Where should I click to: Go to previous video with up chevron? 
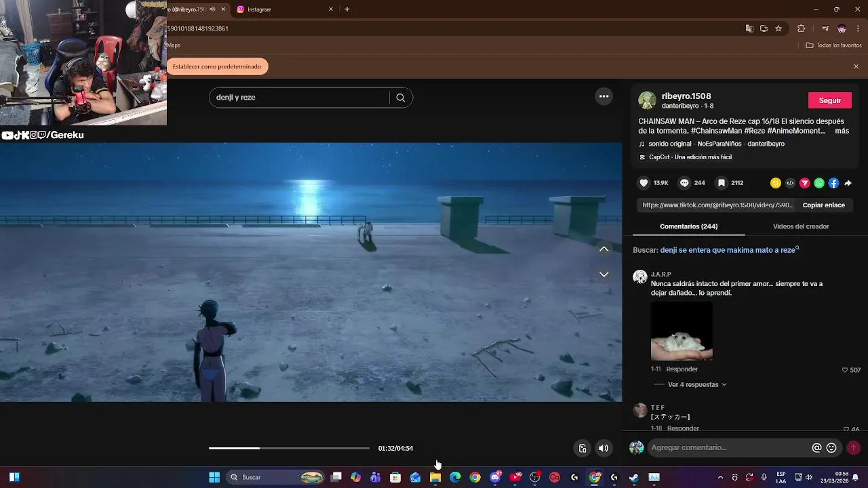click(604, 249)
